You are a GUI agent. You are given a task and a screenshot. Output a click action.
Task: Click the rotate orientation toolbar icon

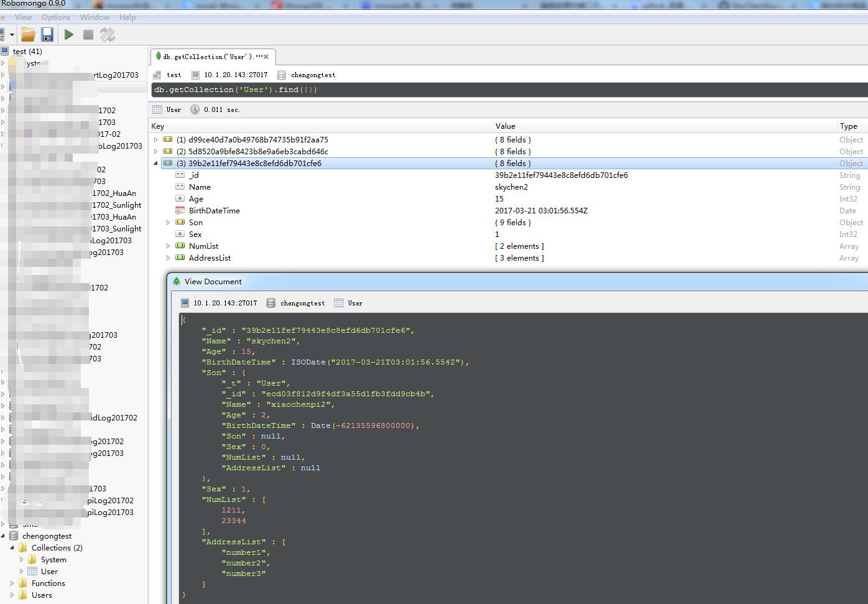108,35
